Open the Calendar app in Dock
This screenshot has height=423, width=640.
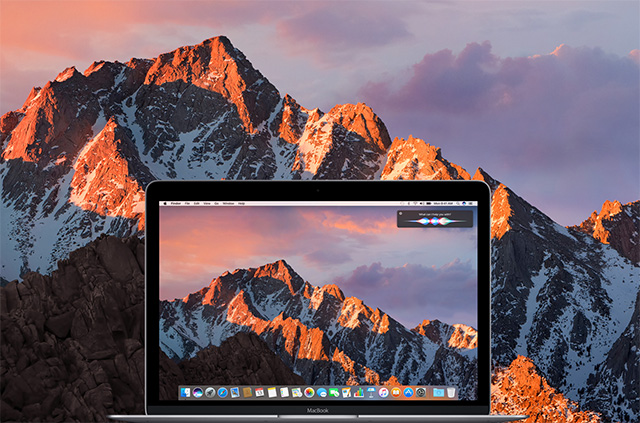[259, 392]
